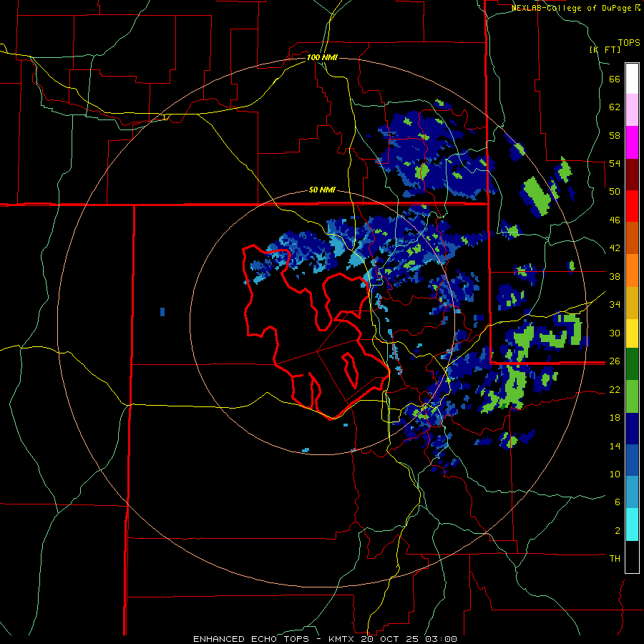Click the bright orange legend swatch
The image size is (644, 644).
[632, 270]
